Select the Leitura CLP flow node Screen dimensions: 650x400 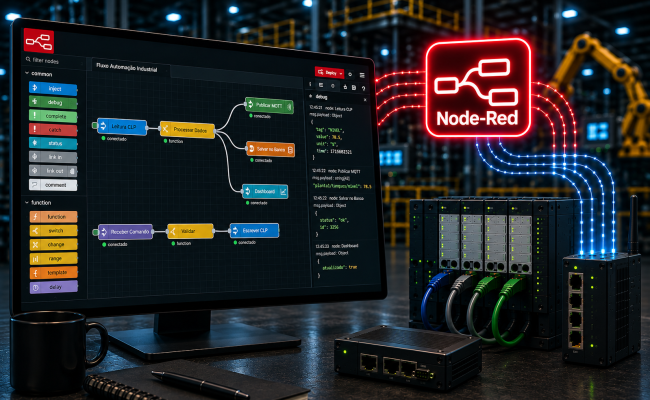click(122, 126)
